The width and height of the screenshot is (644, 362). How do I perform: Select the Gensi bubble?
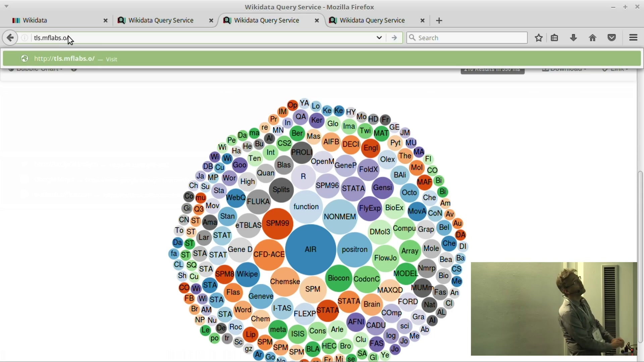point(382,187)
